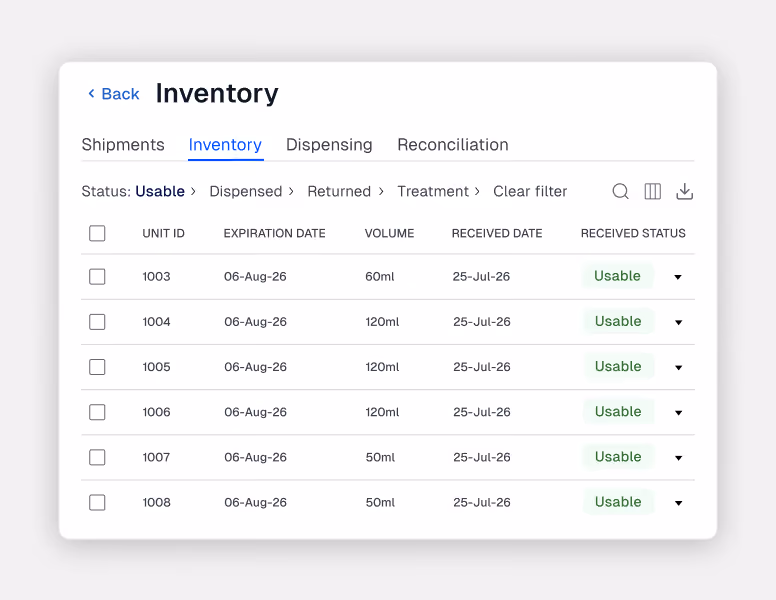Tick the select-all checkbox in the header

pyautogui.click(x=97, y=233)
